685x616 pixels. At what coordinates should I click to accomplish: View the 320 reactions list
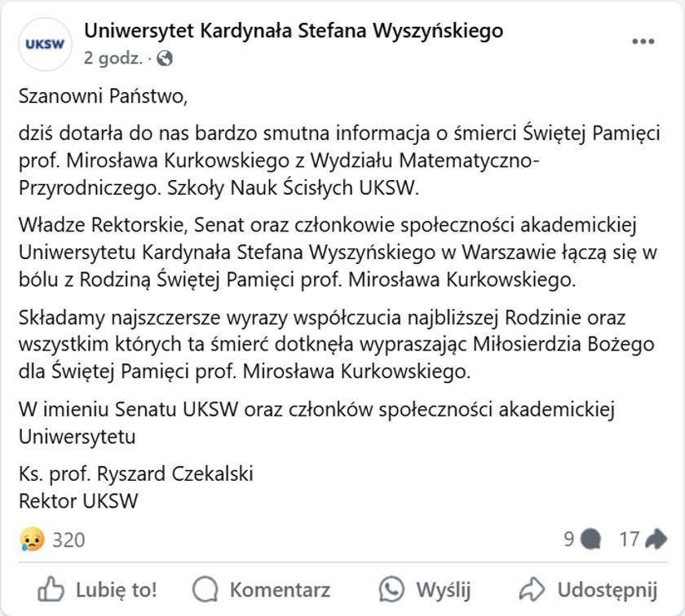[68, 540]
